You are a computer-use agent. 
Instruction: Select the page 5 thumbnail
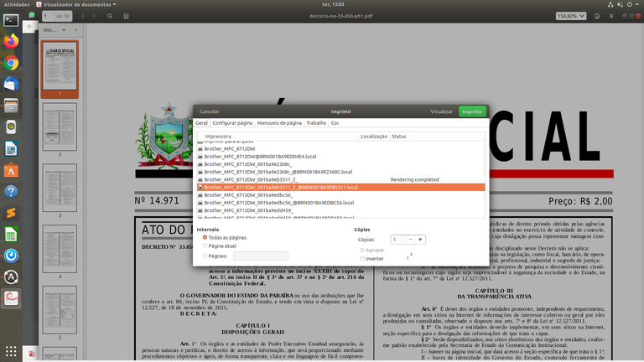pyautogui.click(x=60, y=310)
